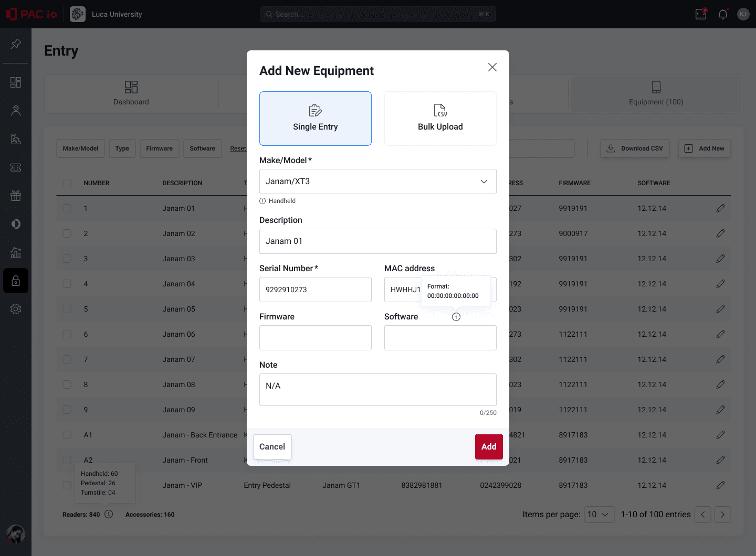Open the items per page dropdown
Viewport: 756px width, 556px height.
coord(599,515)
